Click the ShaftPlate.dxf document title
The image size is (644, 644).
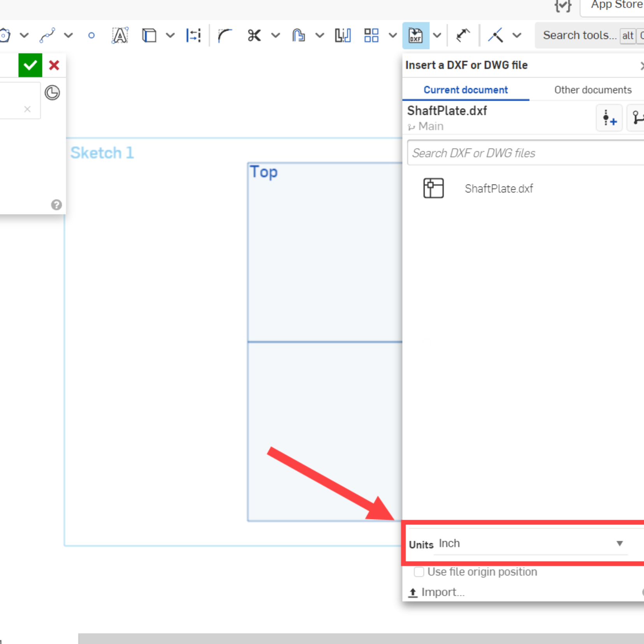pyautogui.click(x=447, y=111)
